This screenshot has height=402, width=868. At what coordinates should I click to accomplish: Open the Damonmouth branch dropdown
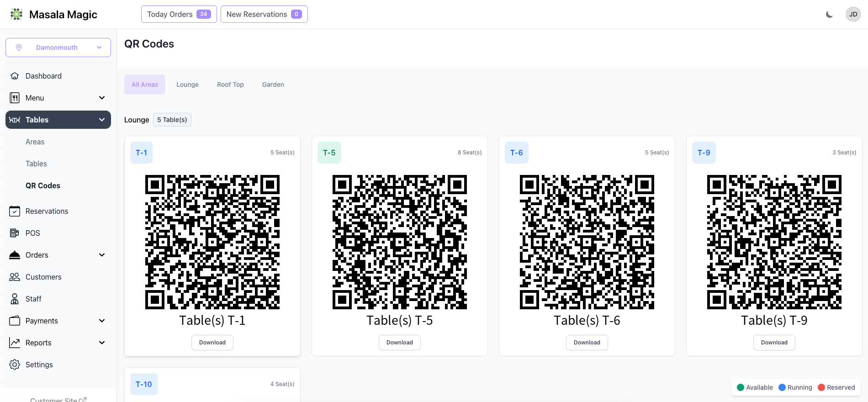(x=58, y=48)
